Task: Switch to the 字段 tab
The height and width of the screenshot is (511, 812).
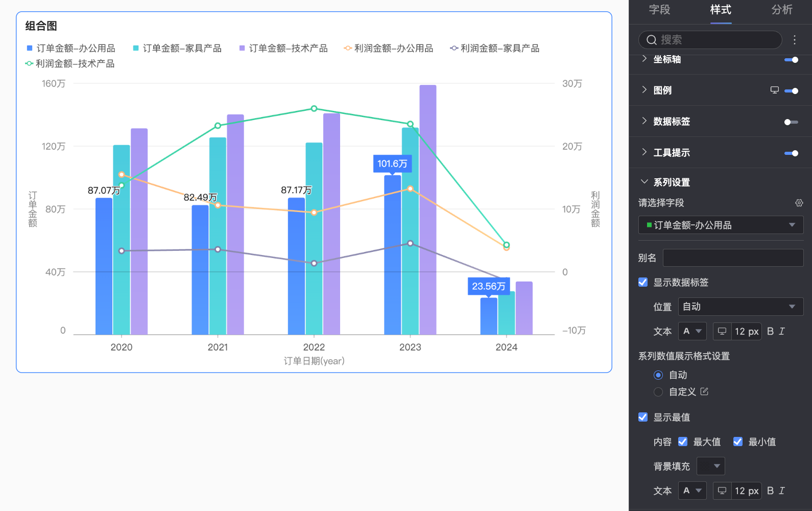Action: click(659, 10)
